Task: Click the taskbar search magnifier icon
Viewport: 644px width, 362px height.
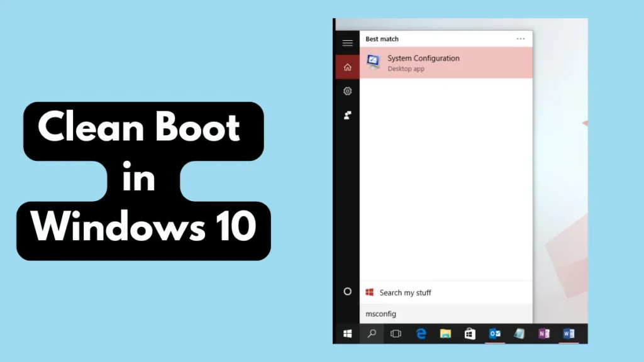Action: (x=372, y=334)
